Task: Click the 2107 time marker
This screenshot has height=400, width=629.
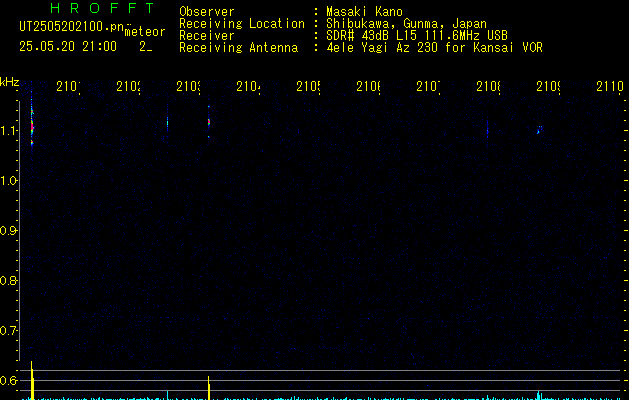Action: tap(428, 87)
